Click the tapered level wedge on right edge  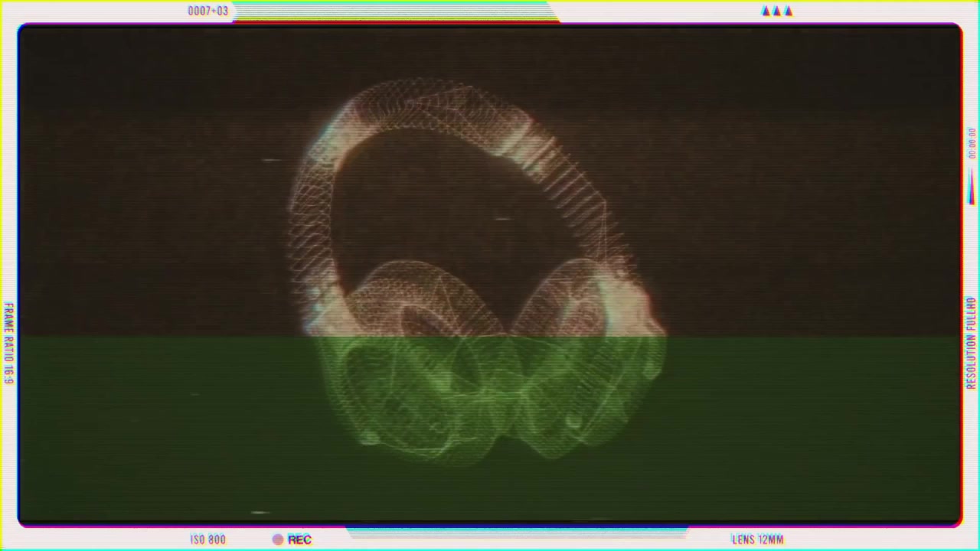972,185
